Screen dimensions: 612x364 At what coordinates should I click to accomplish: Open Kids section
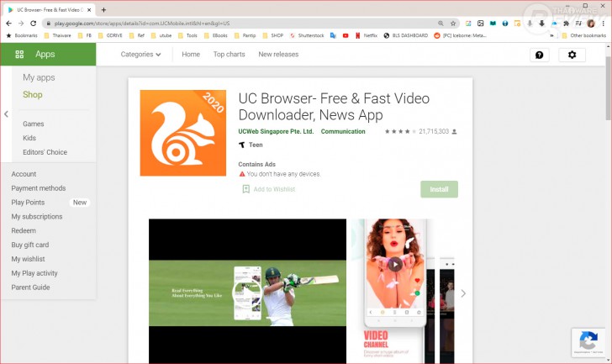pyautogui.click(x=29, y=138)
